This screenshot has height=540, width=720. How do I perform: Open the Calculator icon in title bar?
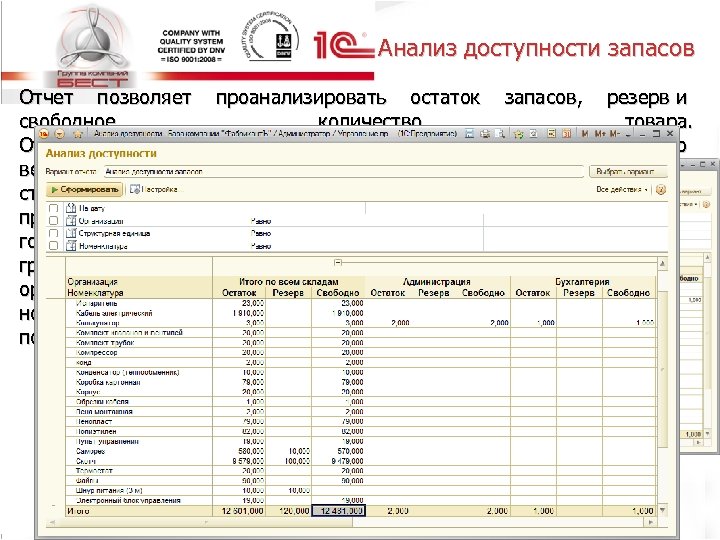click(551, 134)
